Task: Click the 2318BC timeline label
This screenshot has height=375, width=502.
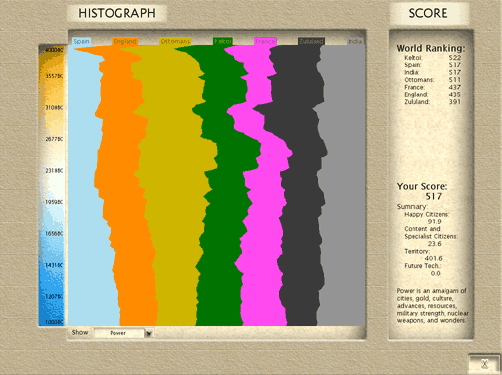Action: [x=54, y=171]
